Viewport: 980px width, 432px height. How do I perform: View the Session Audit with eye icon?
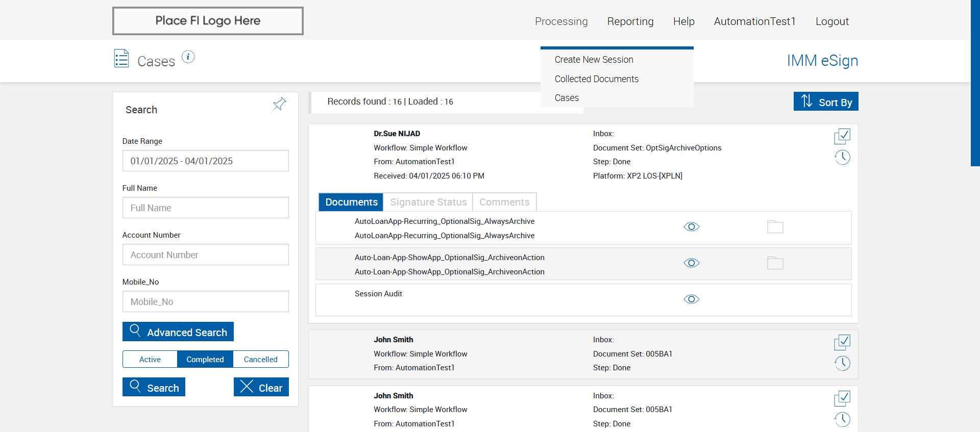pyautogui.click(x=691, y=299)
